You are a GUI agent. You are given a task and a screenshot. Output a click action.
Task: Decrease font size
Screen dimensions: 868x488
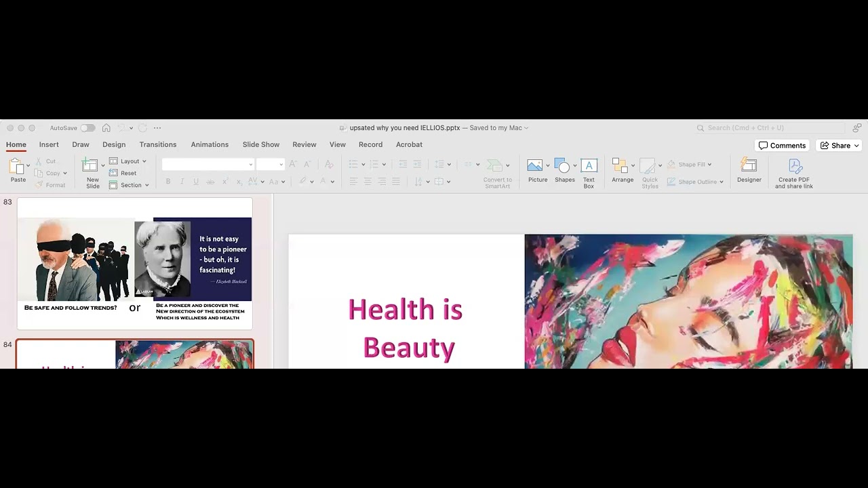(307, 164)
